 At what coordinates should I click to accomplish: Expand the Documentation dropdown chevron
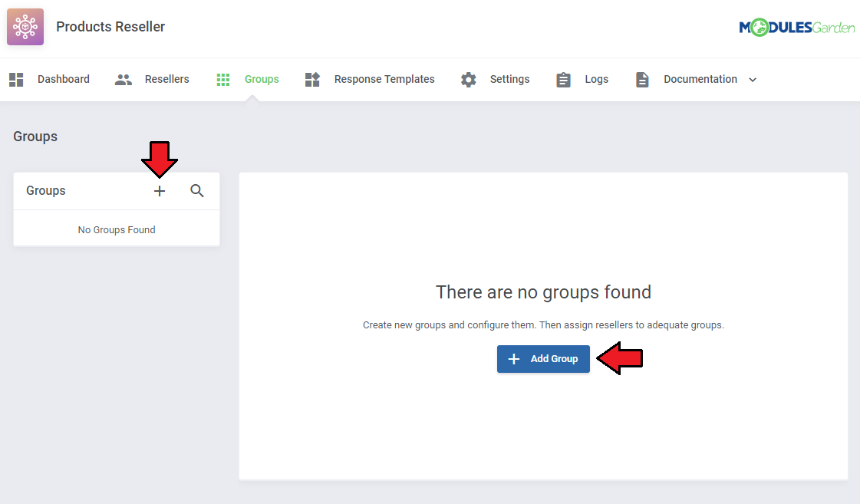753,80
